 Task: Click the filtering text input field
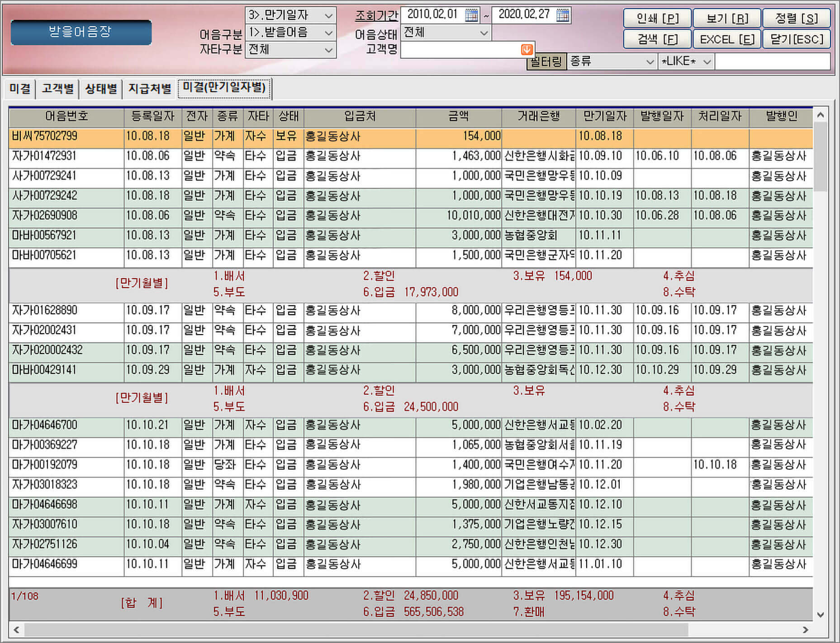[773, 61]
